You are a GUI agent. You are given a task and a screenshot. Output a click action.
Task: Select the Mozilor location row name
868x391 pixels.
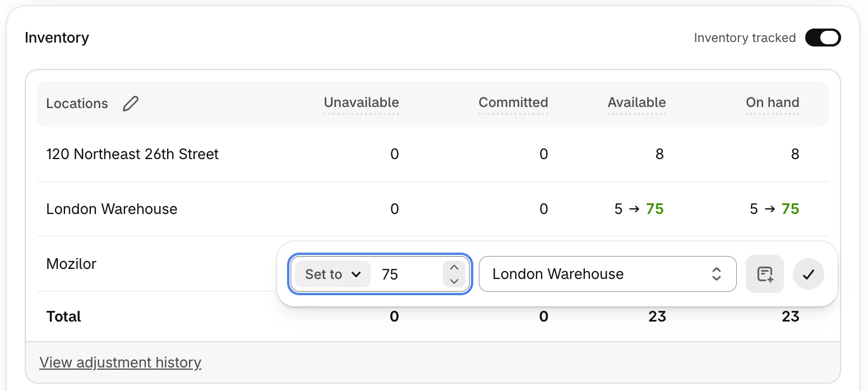[71, 264]
